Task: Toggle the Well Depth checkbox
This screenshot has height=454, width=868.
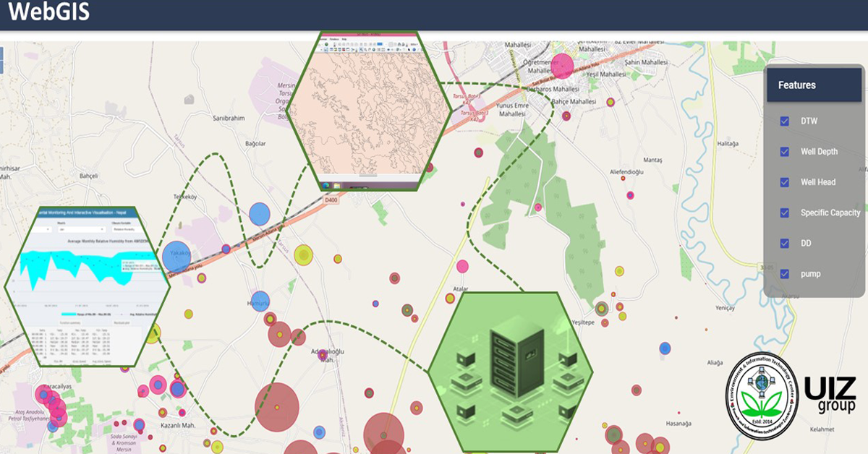Action: click(x=784, y=152)
